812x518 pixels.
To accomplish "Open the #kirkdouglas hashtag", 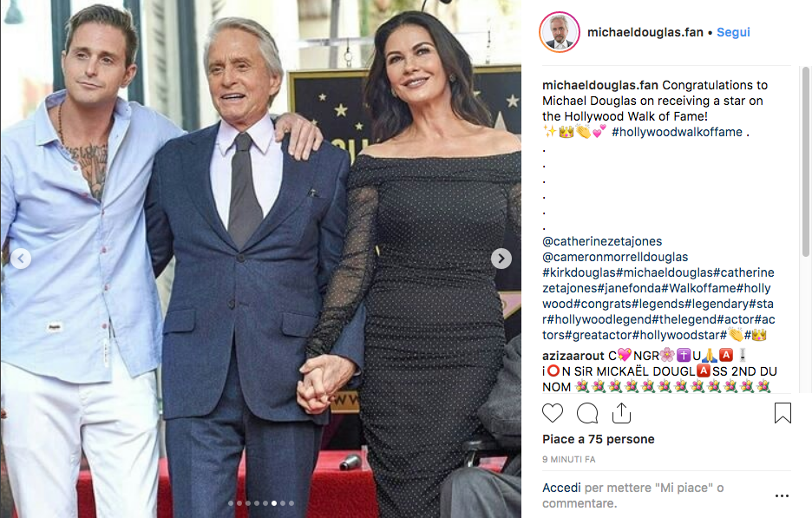I will tap(579, 272).
